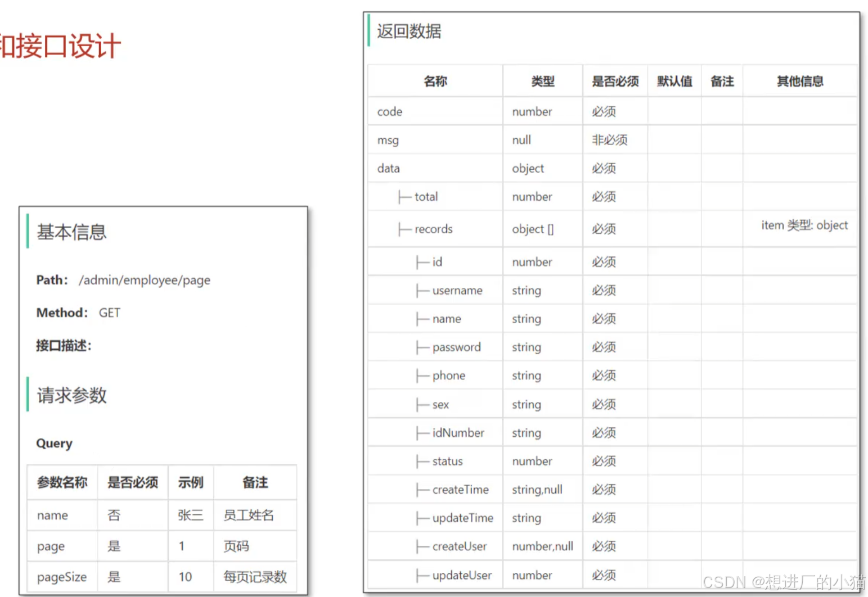Click the item 类型: object note

(804, 225)
